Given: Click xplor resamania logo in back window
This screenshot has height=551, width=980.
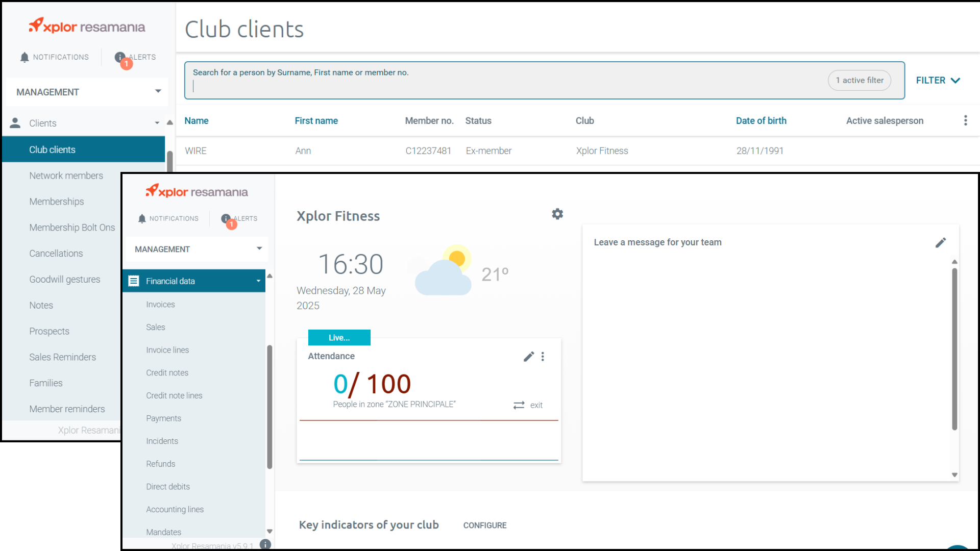Looking at the screenshot, I should pos(87,26).
